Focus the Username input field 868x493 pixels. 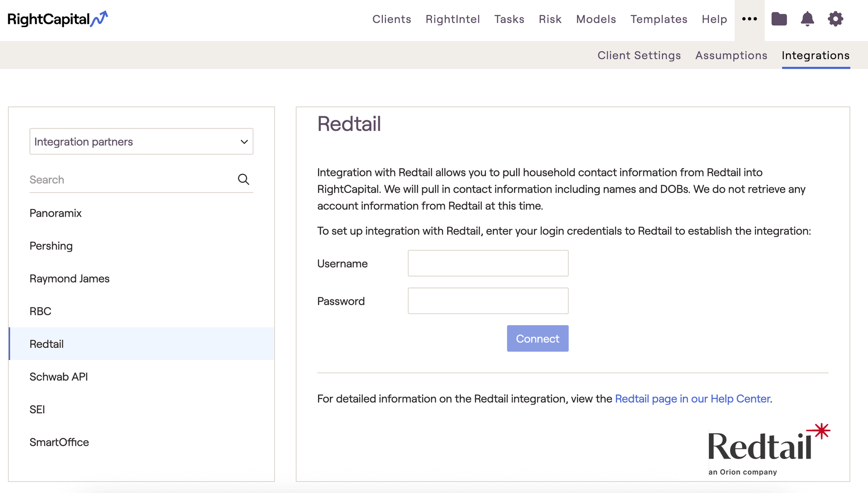point(488,263)
